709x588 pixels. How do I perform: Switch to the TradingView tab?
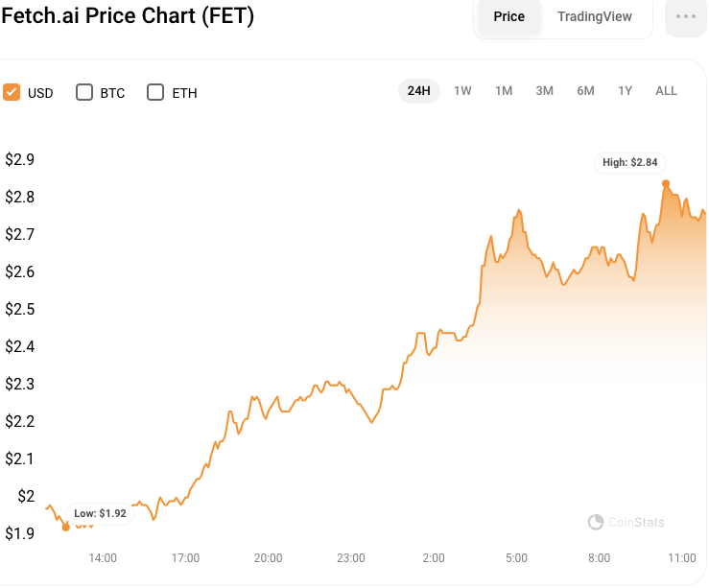(x=595, y=17)
